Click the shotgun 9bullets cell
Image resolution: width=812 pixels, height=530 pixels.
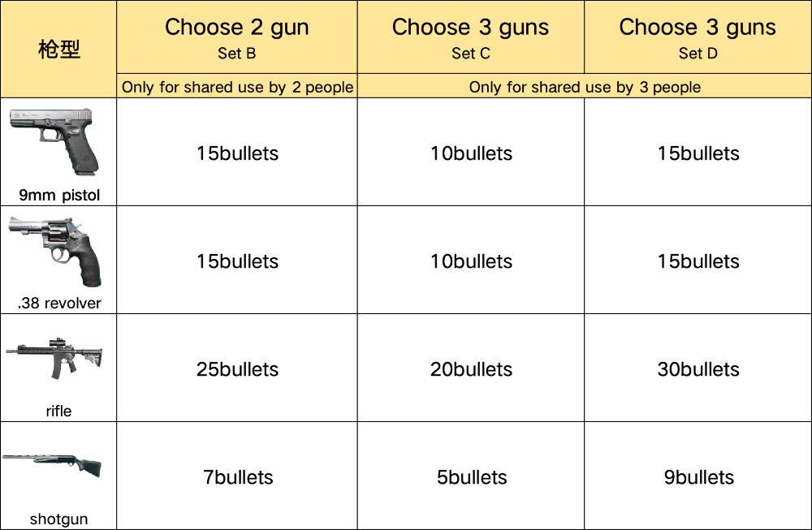[698, 477]
